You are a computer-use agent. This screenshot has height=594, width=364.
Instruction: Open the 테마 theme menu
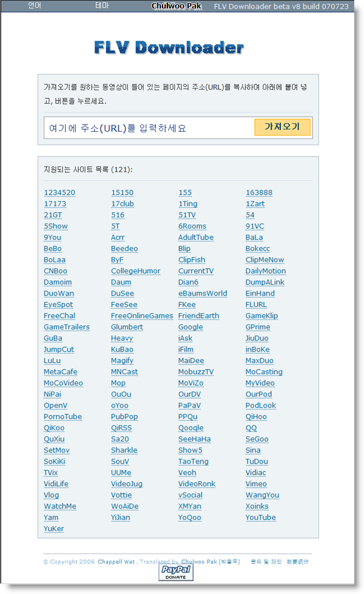pyautogui.click(x=102, y=5)
